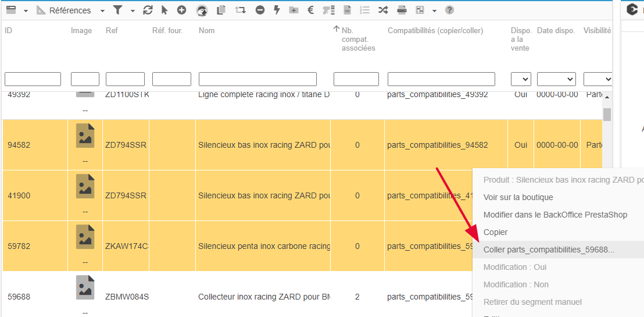The image size is (644, 317).
Task: Click the refresh grid icon
Action: pos(148,10)
